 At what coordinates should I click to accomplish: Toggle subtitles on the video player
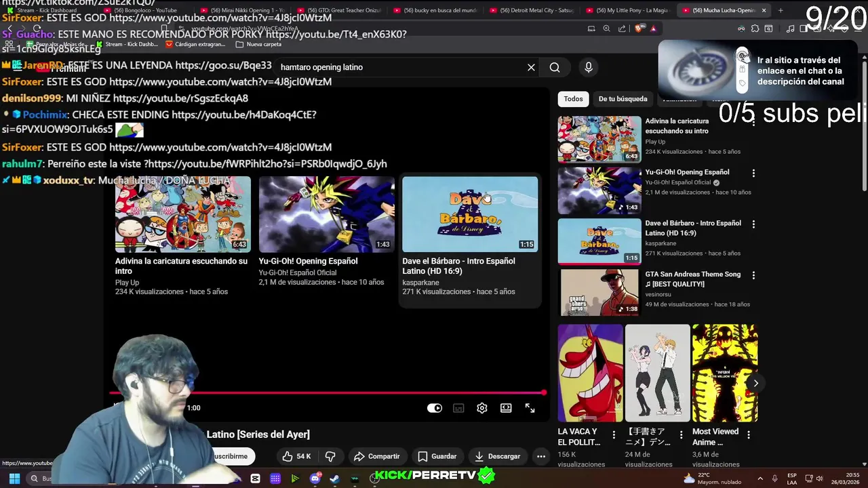coord(458,408)
